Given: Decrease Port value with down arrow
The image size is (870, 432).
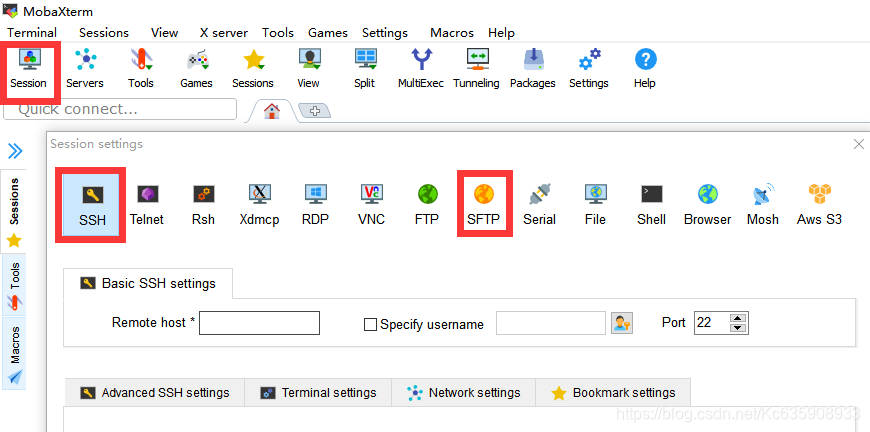Looking at the screenshot, I should 737,328.
